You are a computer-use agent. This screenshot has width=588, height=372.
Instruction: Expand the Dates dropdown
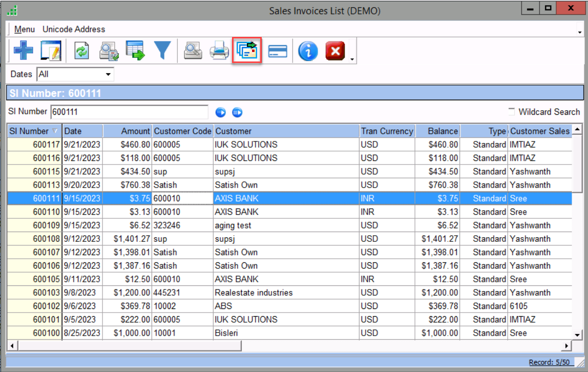click(108, 75)
